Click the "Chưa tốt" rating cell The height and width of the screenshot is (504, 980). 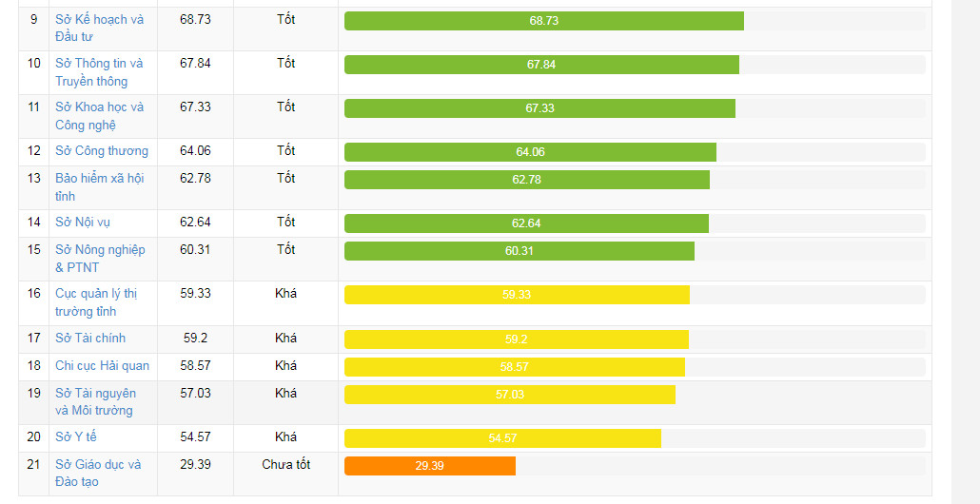point(285,465)
